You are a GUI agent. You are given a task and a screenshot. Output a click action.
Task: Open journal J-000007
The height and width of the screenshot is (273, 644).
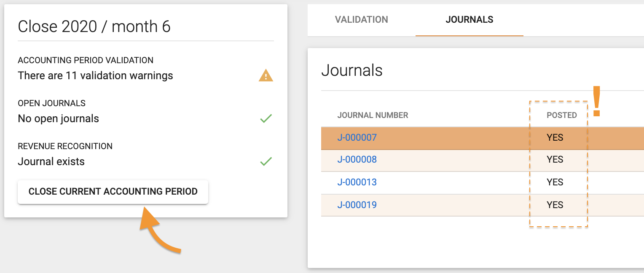point(357,137)
